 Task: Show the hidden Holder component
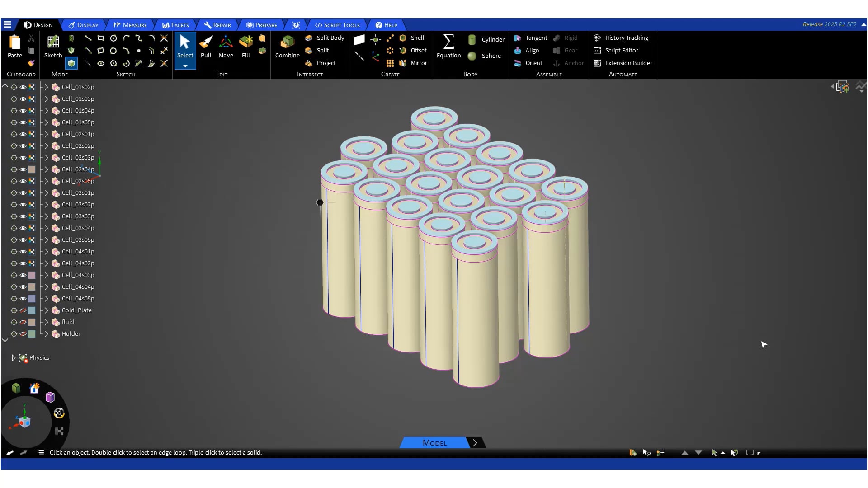point(23,334)
